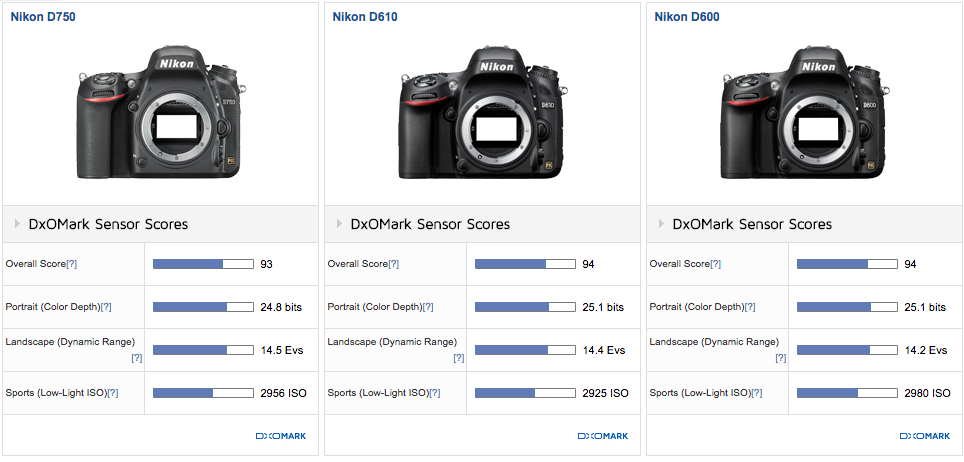Click the D600 Landscape (Dynamic Range) label
This screenshot has height=462, width=964.
pyautogui.click(x=714, y=342)
